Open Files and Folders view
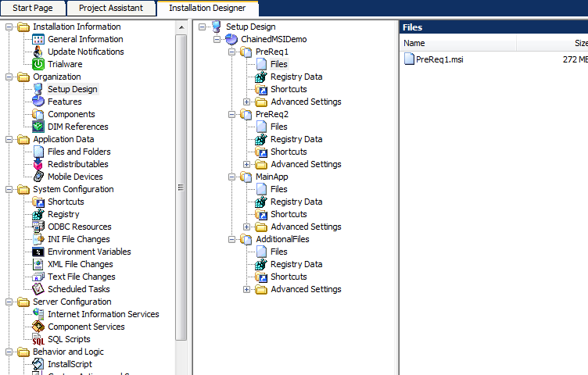 [79, 152]
